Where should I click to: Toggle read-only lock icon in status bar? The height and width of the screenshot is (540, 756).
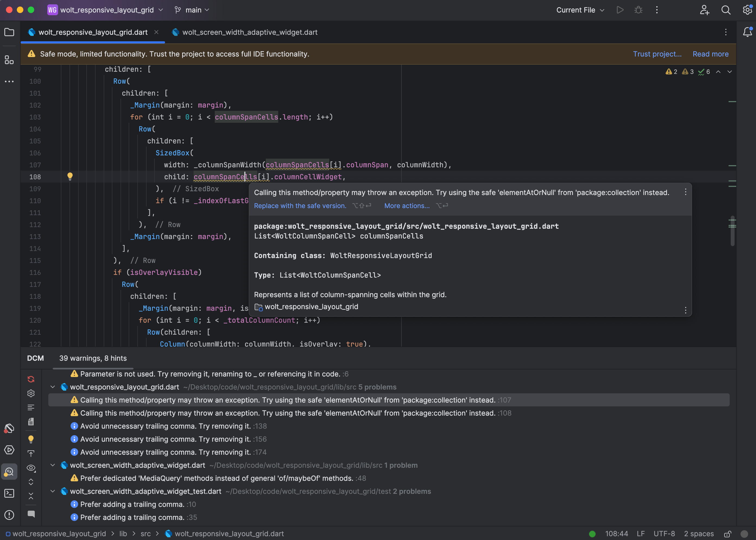pyautogui.click(x=728, y=534)
